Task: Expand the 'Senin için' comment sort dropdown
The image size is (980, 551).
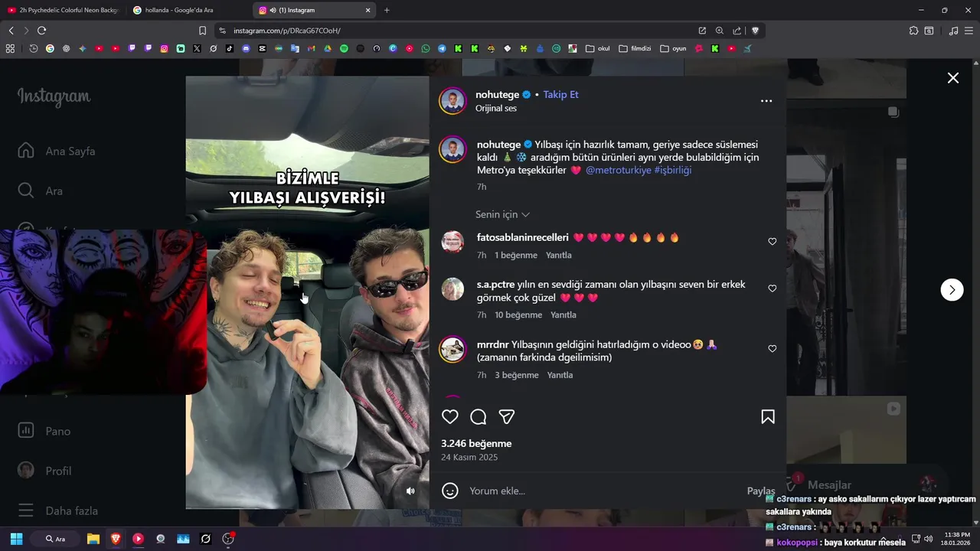Action: [x=502, y=214]
